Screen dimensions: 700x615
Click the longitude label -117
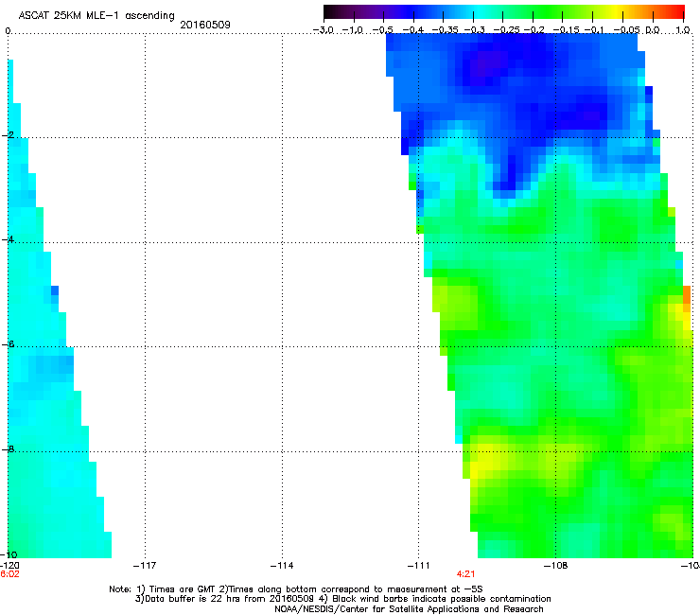145,566
